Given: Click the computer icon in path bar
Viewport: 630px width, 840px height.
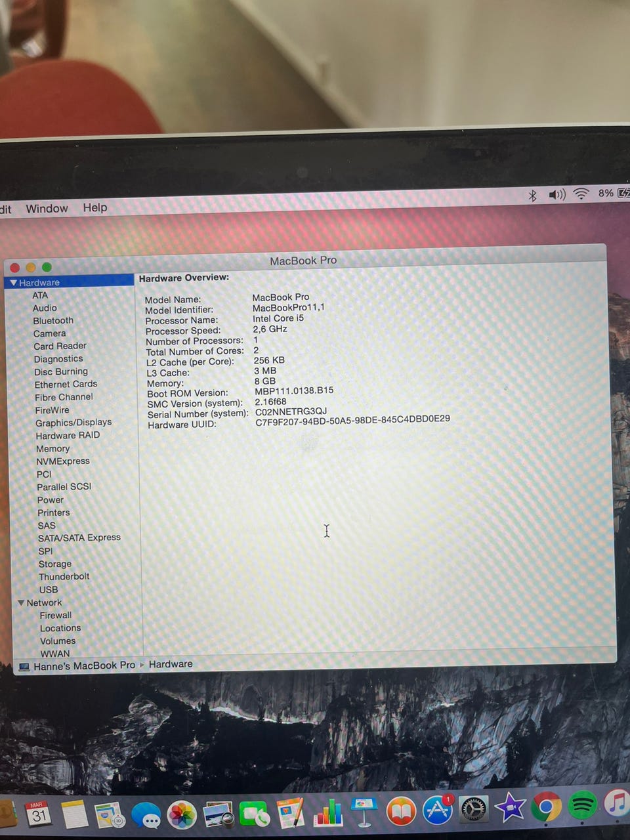Looking at the screenshot, I should pyautogui.click(x=24, y=667).
